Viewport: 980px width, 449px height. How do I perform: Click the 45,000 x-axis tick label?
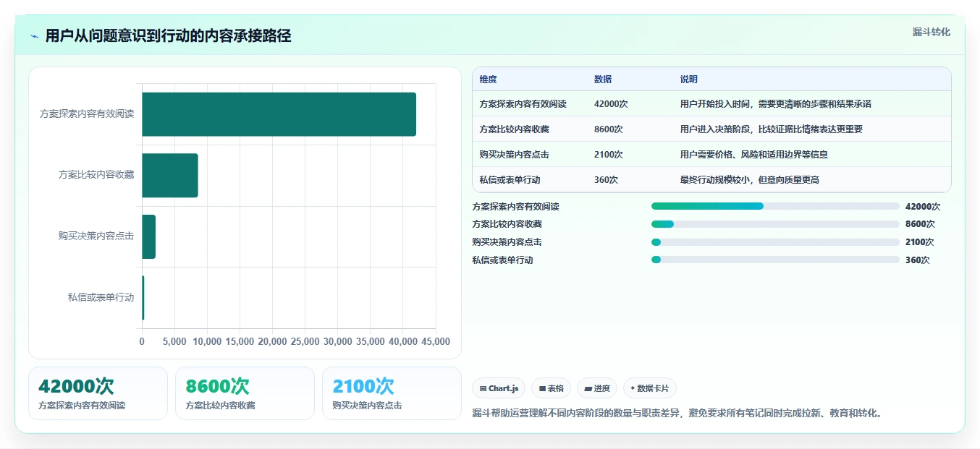(435, 342)
